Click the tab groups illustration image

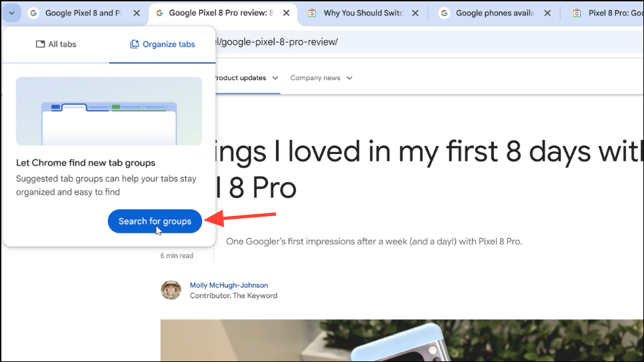[x=109, y=111]
